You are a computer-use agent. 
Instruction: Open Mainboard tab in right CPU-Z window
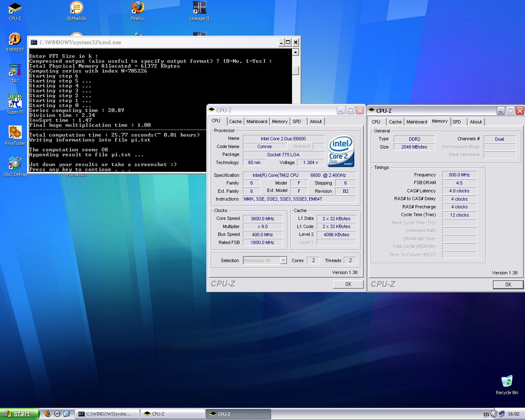click(417, 122)
